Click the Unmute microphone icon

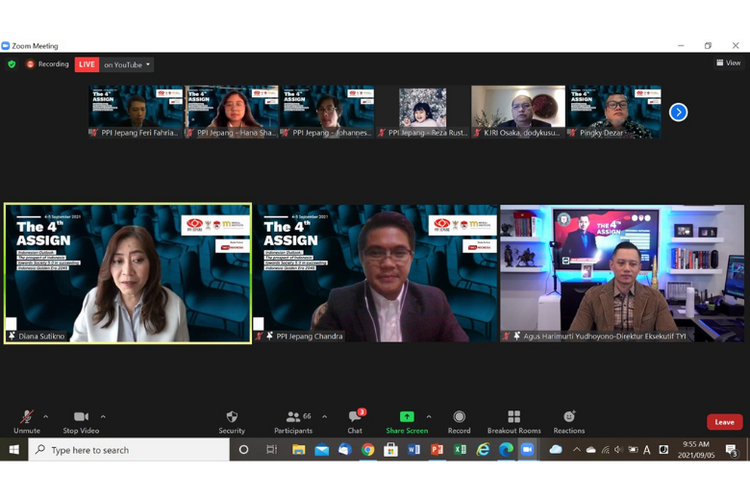pos(27,417)
